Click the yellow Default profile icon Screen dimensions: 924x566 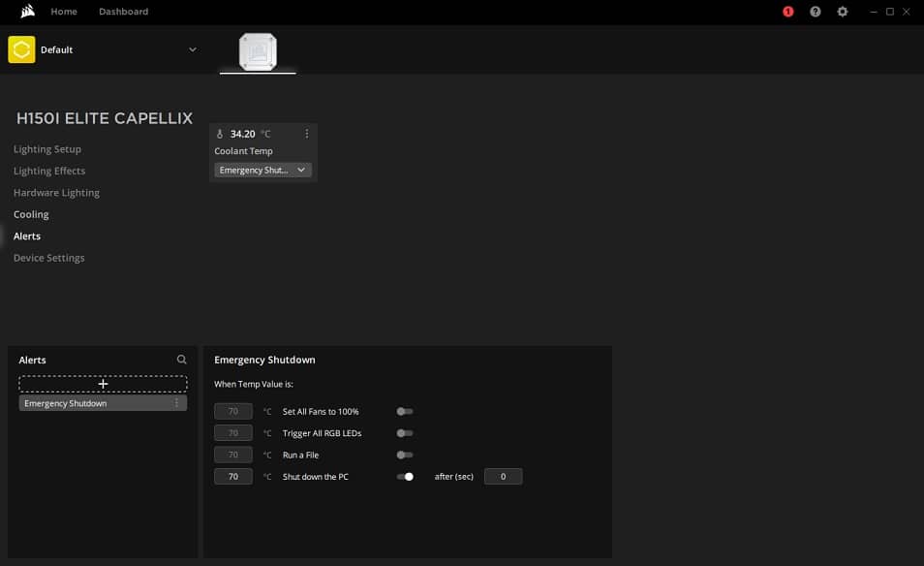point(21,49)
